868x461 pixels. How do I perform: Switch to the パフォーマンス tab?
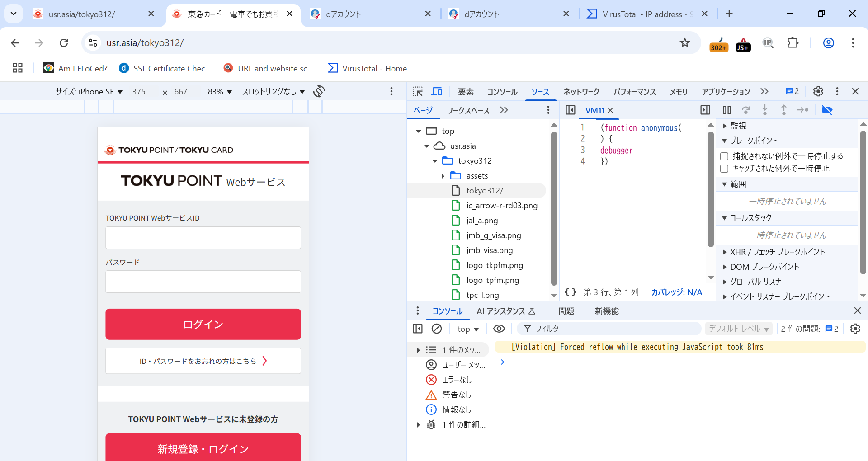635,92
